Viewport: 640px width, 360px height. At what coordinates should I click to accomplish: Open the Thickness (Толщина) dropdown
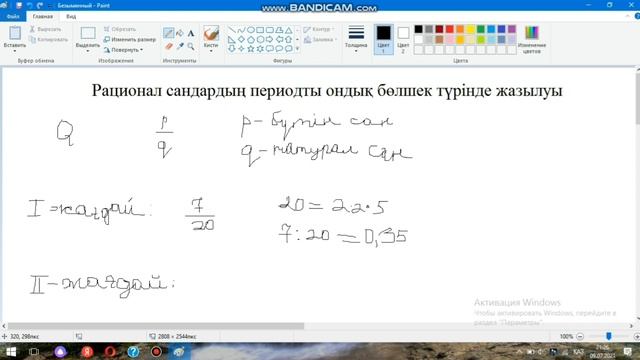[x=356, y=39]
